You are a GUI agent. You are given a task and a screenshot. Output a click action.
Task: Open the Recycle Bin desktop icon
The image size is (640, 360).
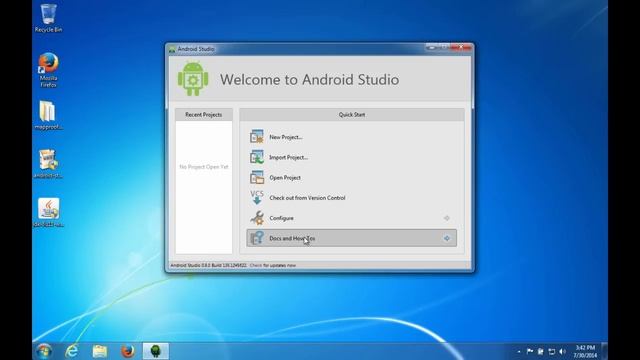pyautogui.click(x=48, y=18)
